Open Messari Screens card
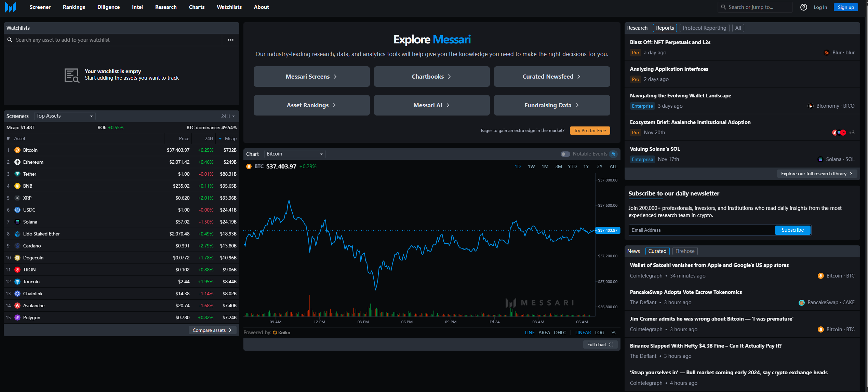 click(311, 77)
